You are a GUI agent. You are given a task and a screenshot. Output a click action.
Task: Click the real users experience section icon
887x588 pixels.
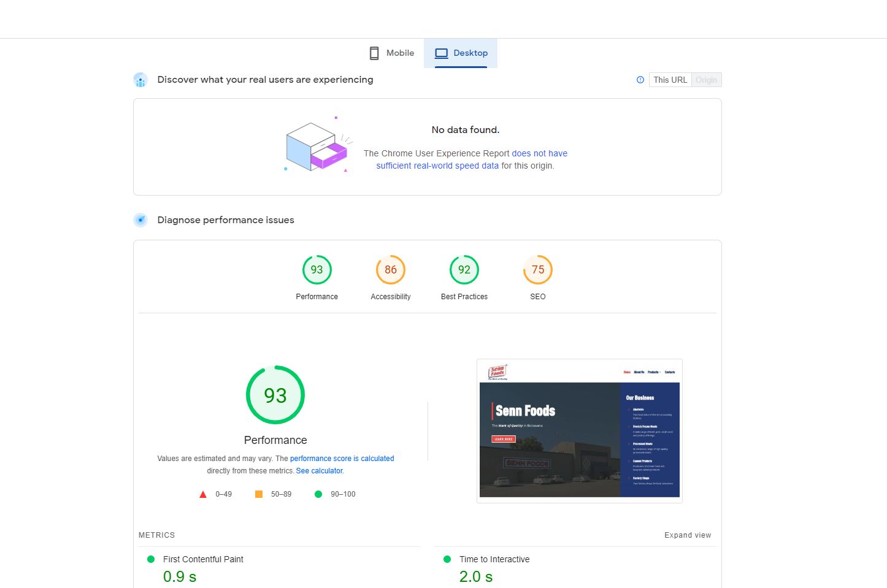(140, 80)
